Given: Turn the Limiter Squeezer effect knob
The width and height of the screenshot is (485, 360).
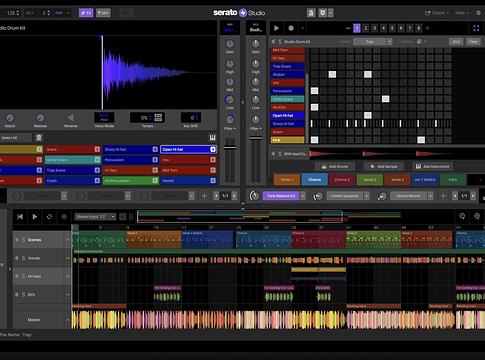Looking at the screenshot, I should pyautogui.click(x=318, y=196).
